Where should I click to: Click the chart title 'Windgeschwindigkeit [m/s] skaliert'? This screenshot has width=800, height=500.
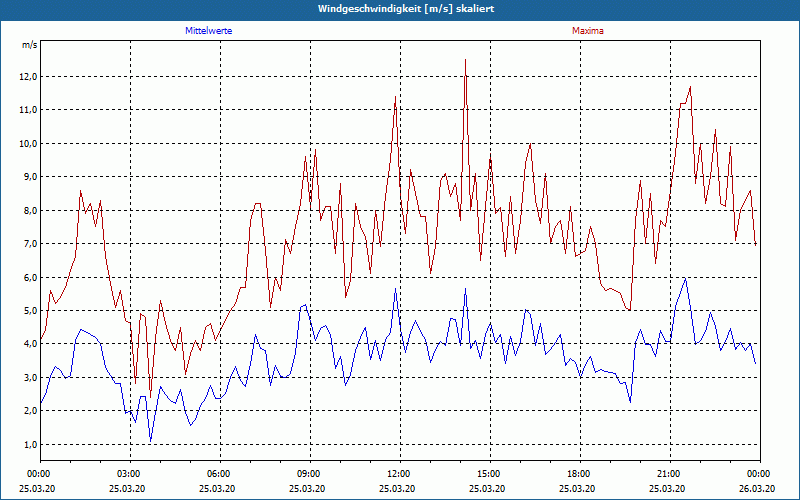(406, 9)
